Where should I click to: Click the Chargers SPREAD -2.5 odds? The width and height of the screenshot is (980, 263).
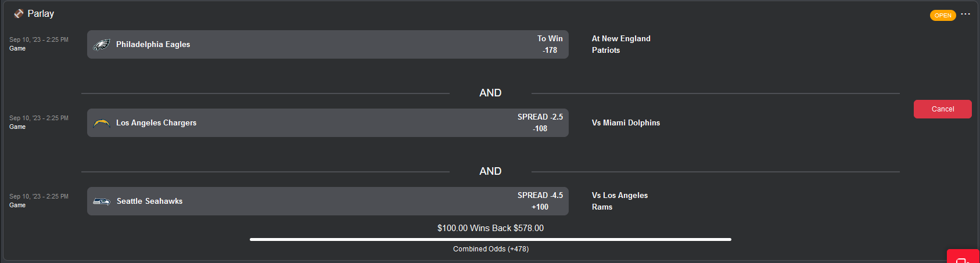tap(540, 123)
